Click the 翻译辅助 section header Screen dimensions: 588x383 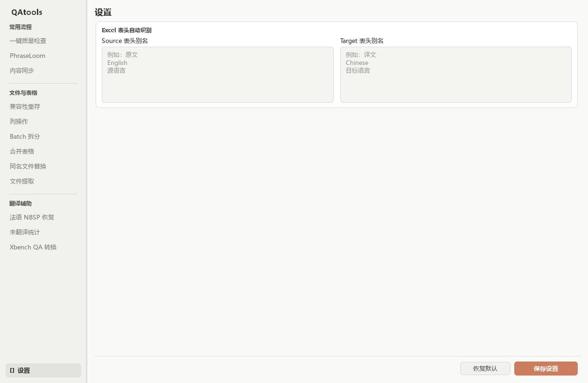(21, 204)
